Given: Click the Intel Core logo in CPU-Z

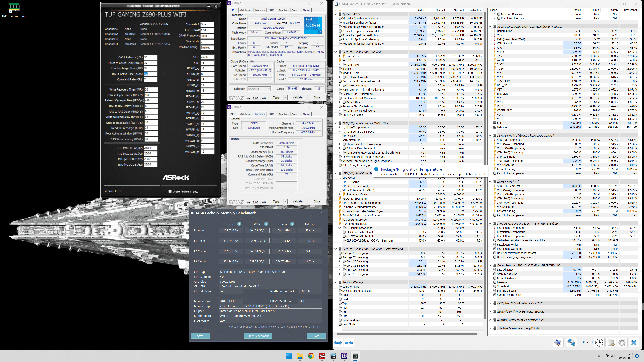Looking at the screenshot, I should coord(313,25).
